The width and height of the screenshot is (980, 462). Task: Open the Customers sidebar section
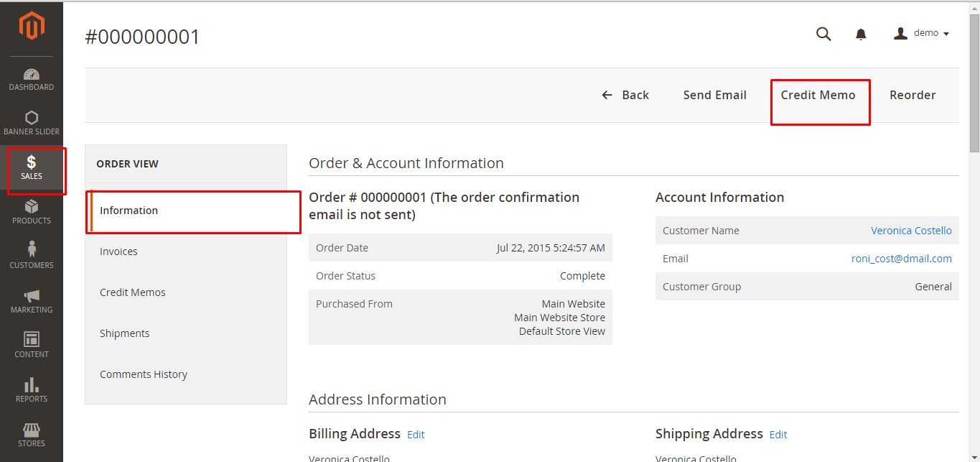pos(31,257)
